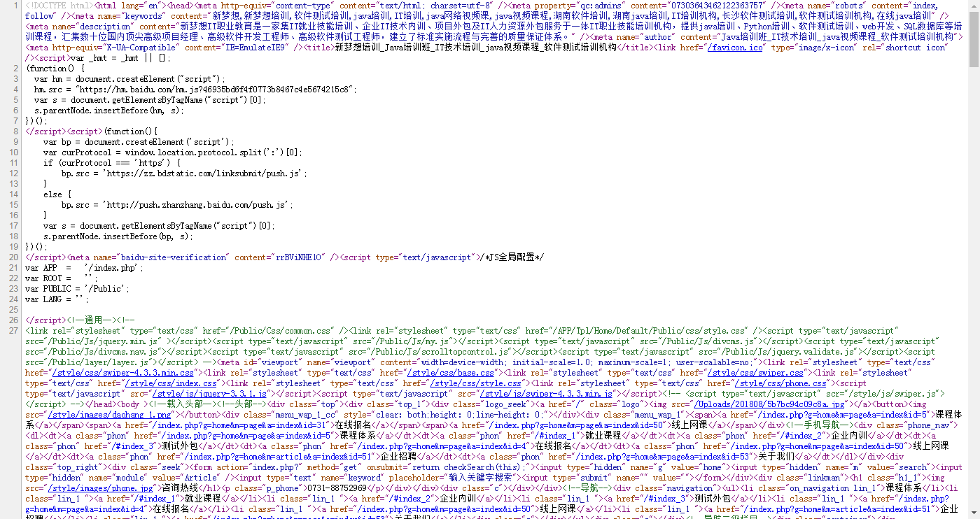This screenshot has width=980, height=519.
Task: Click the hm.src baidu hm.js line
Action: (195, 90)
